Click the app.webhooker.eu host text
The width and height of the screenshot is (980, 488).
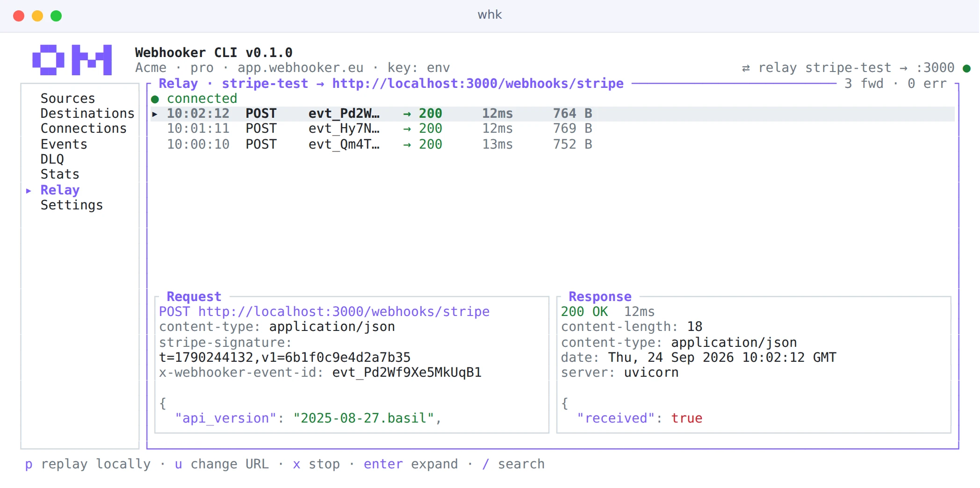coord(300,68)
